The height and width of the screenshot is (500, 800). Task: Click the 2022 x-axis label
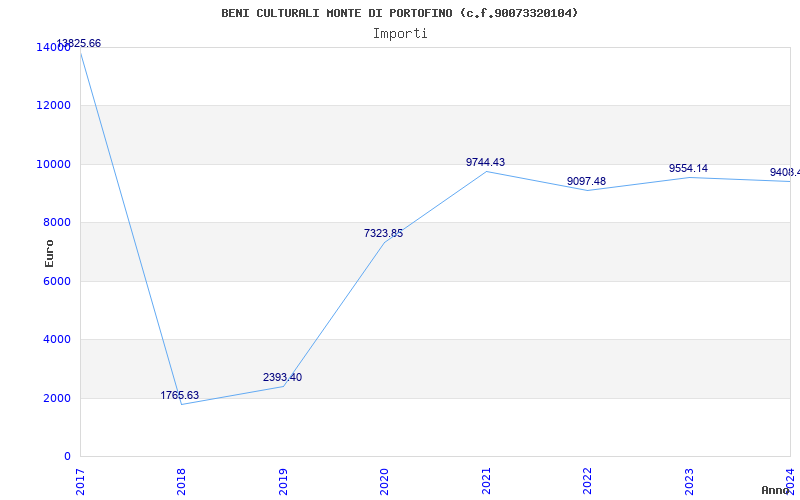[587, 482]
